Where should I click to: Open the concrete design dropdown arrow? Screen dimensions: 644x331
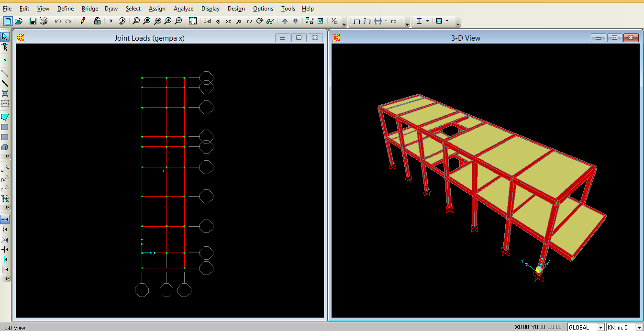point(447,21)
